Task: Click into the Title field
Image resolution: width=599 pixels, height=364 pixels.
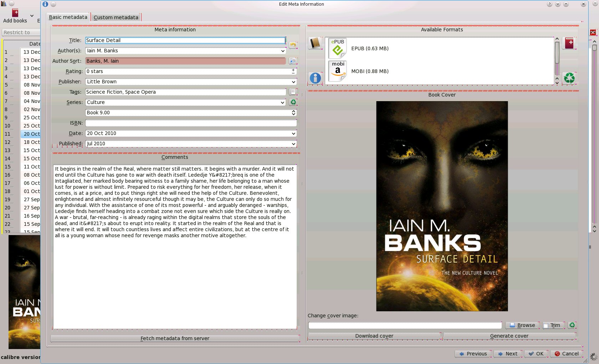Action: coord(185,40)
